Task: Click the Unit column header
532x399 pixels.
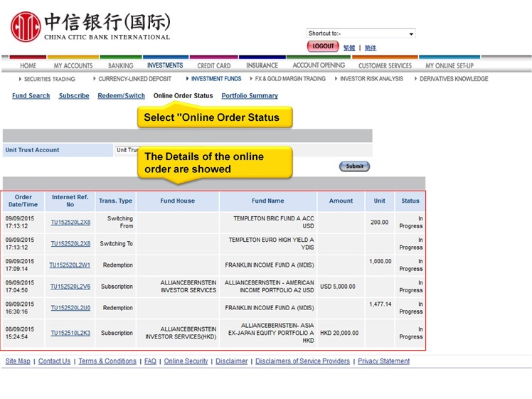Action: pos(379,201)
